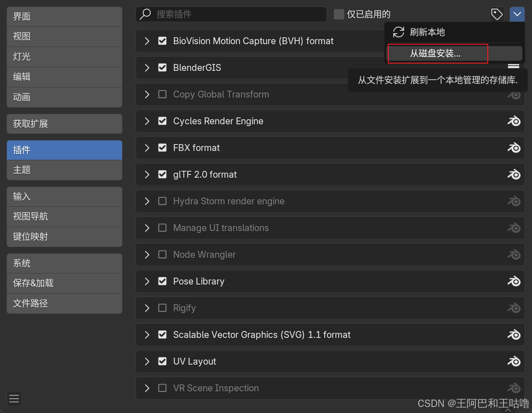This screenshot has height=413, width=532.
Task: Uncheck the FBX format add-on
Action: point(163,148)
